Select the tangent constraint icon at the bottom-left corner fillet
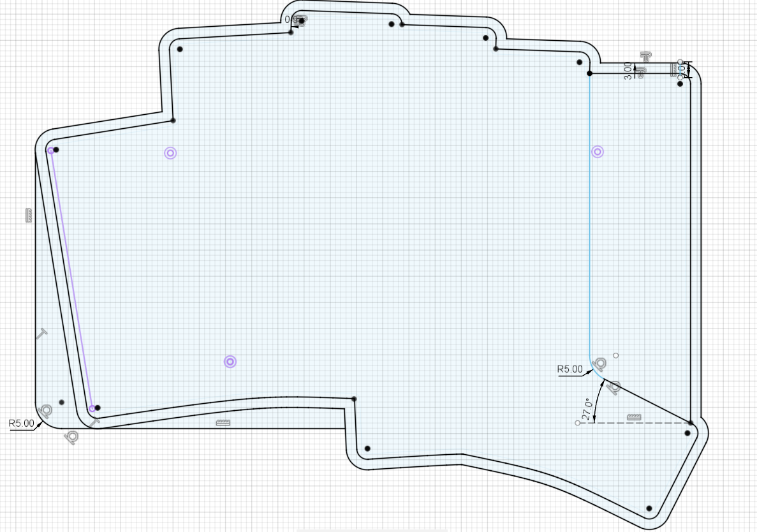The width and height of the screenshot is (757, 532). (46, 412)
